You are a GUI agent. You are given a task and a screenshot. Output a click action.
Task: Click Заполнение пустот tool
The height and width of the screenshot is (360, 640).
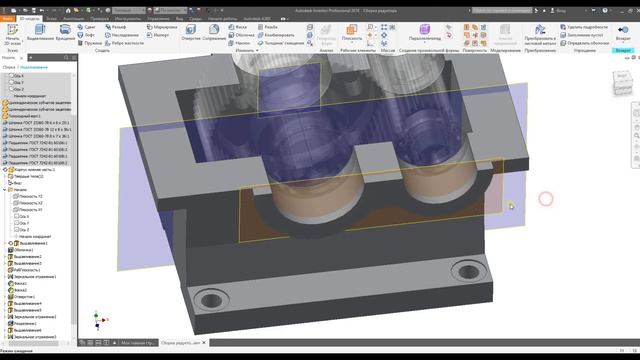582,35
